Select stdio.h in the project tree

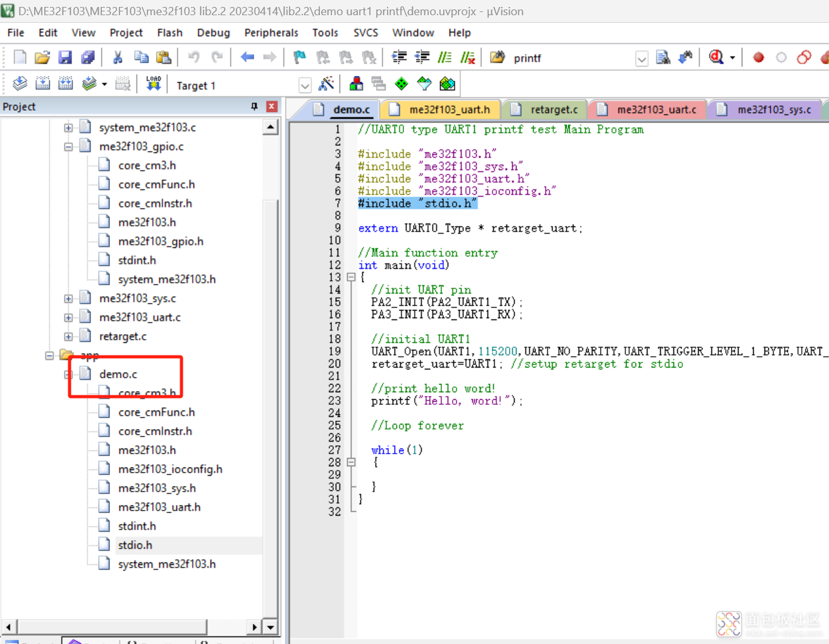pyautogui.click(x=135, y=545)
